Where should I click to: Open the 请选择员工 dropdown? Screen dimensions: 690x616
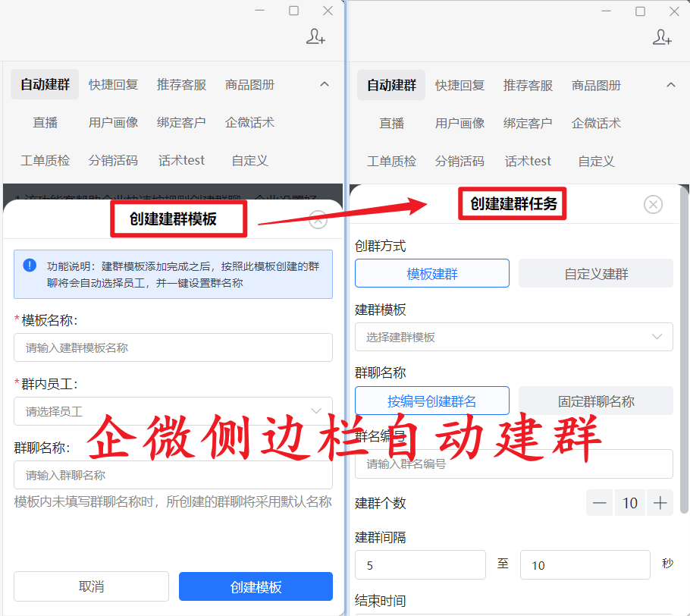[173, 411]
